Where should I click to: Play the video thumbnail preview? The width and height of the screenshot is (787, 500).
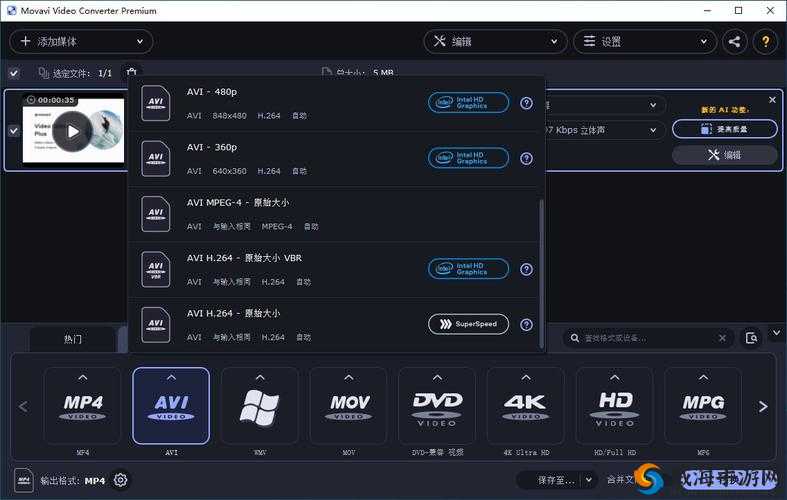coord(73,132)
